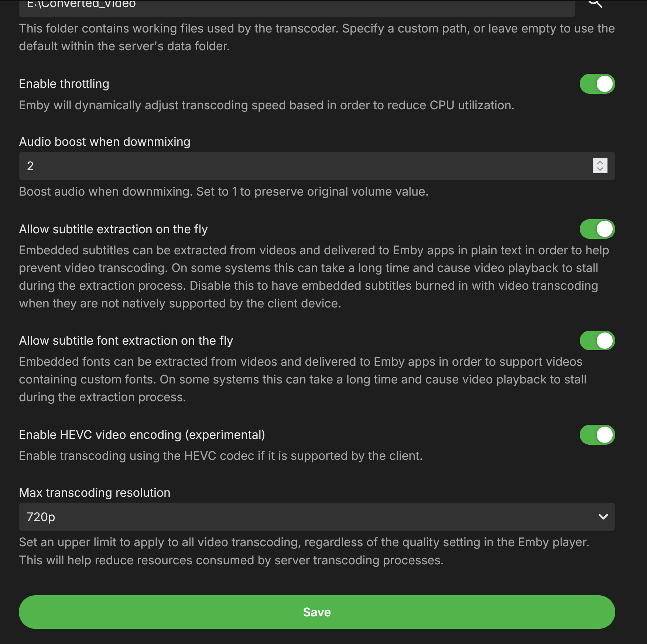Viewport: 647px width, 644px height.
Task: Decrease audio boost with the down arrow
Action: [600, 169]
